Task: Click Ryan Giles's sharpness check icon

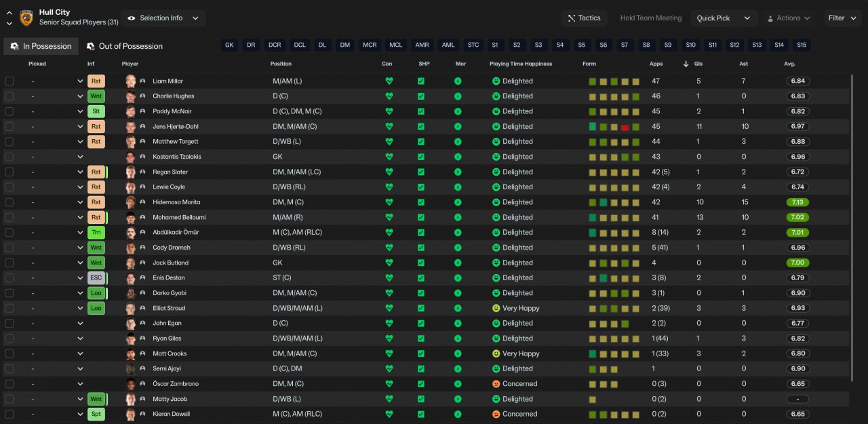Action: pyautogui.click(x=421, y=339)
